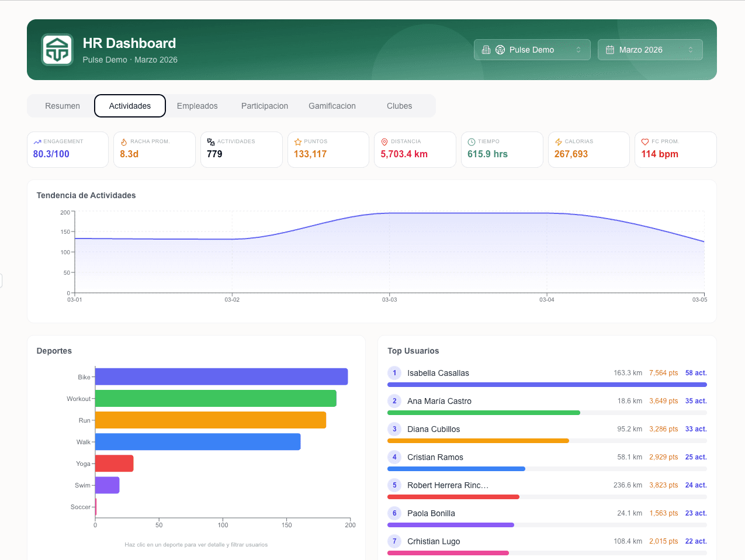Open the Clubes tab
The image size is (745, 560).
(x=399, y=106)
